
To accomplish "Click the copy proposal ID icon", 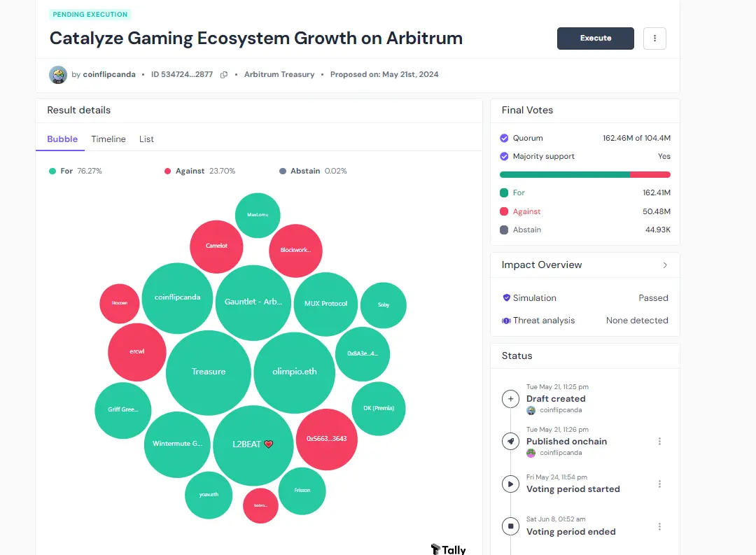I will coord(223,74).
